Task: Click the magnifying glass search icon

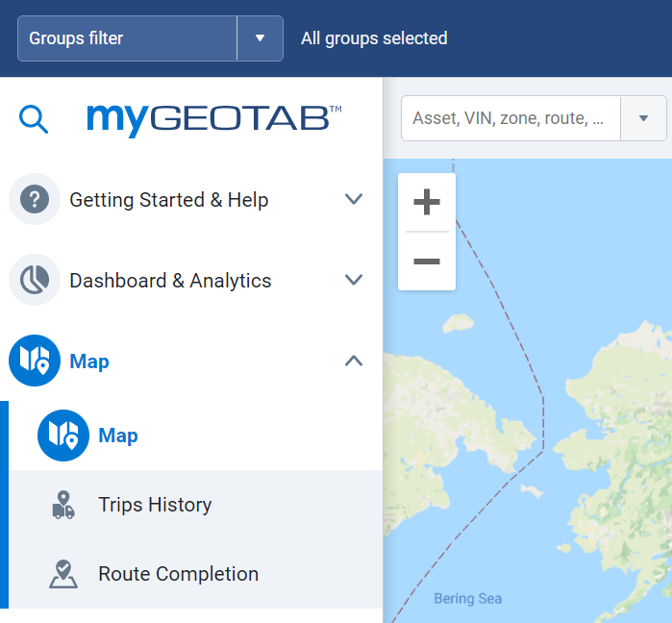Action: (34, 119)
